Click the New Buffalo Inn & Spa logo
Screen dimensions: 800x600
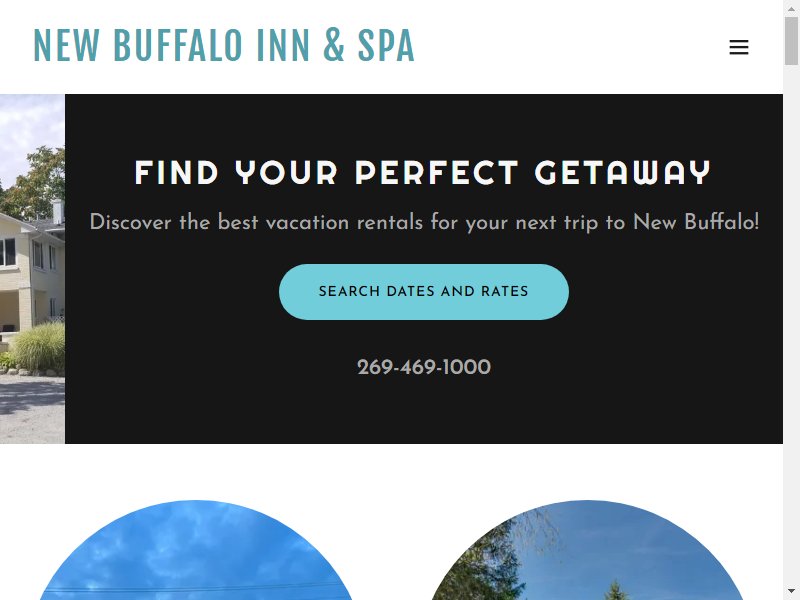pos(223,46)
